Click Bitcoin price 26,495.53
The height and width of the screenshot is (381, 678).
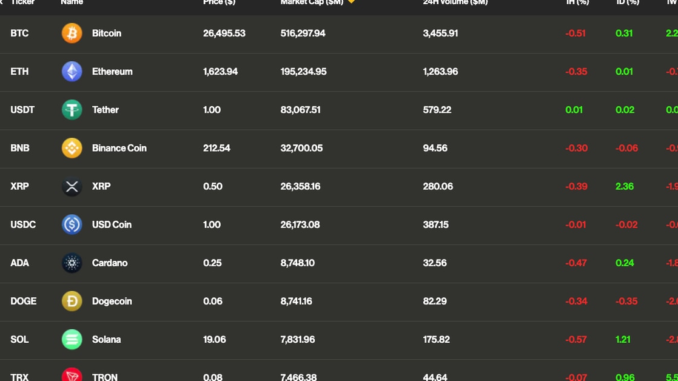coord(224,33)
